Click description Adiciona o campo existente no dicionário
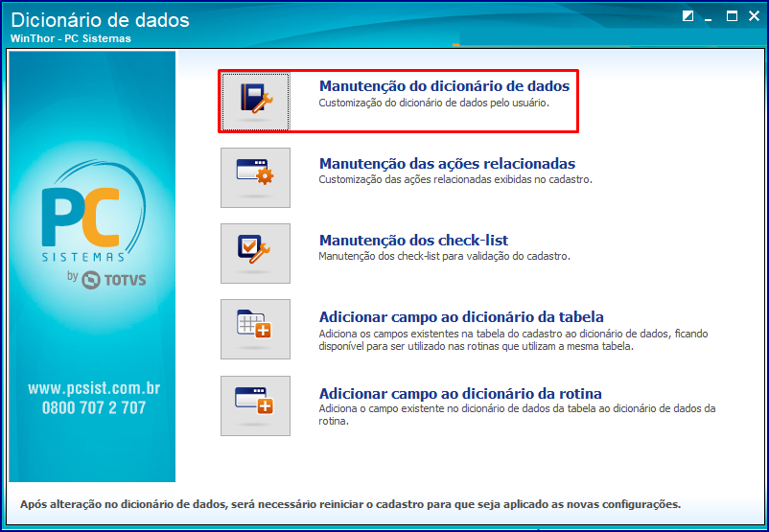 click(x=517, y=414)
